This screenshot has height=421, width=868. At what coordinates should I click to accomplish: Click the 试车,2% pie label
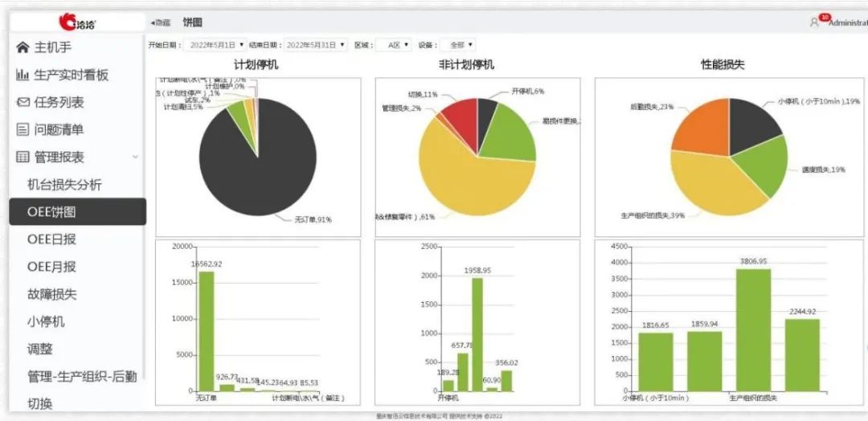coord(197,100)
